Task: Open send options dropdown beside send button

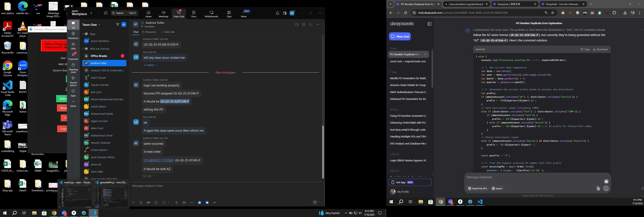Action: pyautogui.click(x=320, y=203)
